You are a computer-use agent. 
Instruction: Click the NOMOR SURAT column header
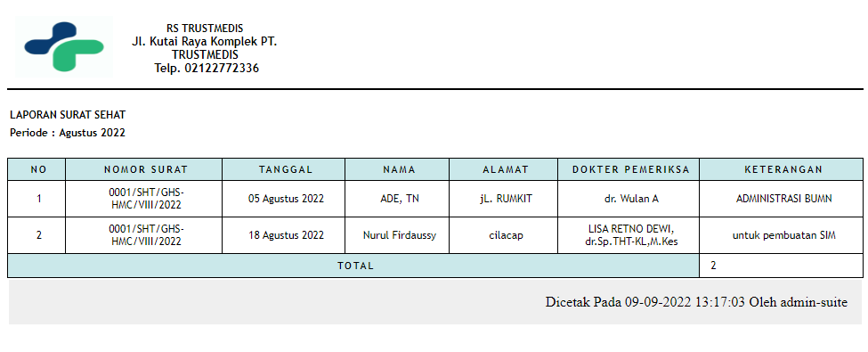(144, 169)
